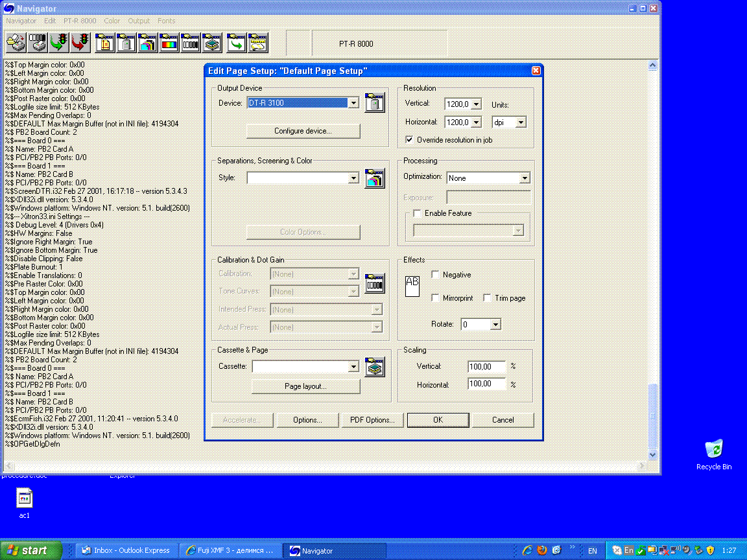Open Media Manager ruler icon

(257, 43)
